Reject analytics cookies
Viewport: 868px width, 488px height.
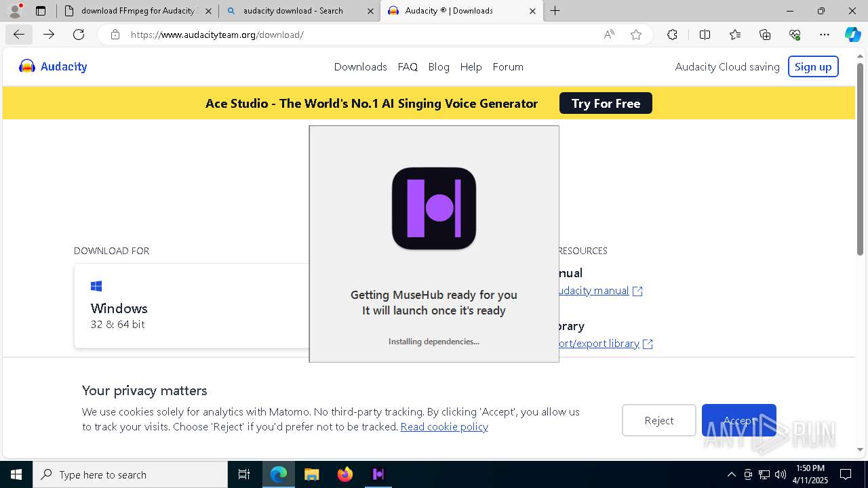pyautogui.click(x=658, y=420)
